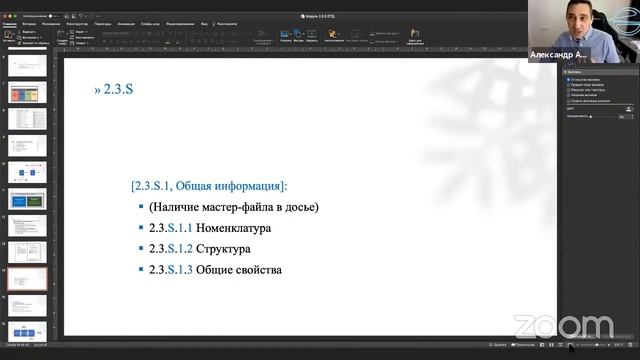
Task: Expand the Shape Fill dropdown arrow
Action: (x=399, y=33)
